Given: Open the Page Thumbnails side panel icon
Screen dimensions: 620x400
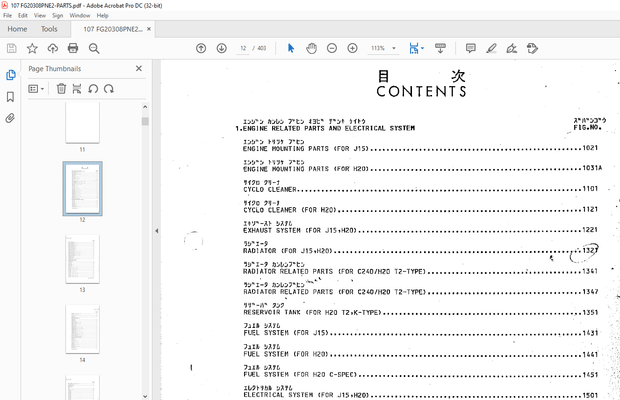Looking at the screenshot, I should (x=11, y=75).
